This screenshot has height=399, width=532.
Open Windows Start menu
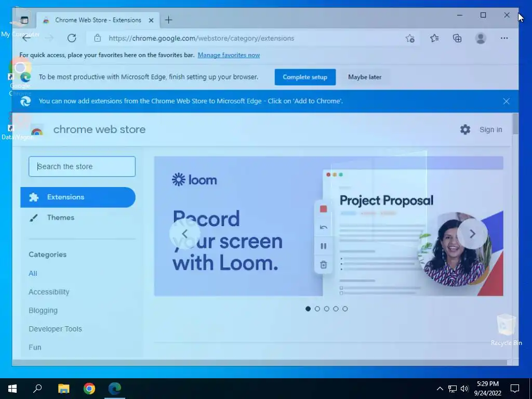click(x=12, y=389)
